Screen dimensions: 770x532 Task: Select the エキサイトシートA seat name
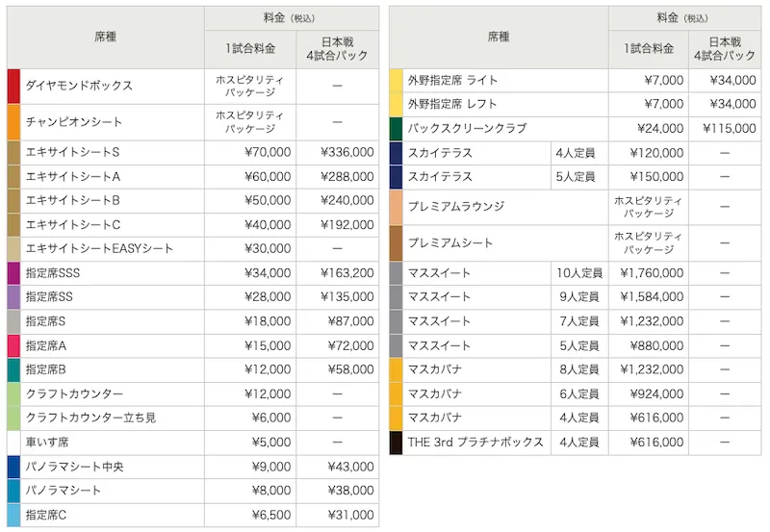[73, 177]
